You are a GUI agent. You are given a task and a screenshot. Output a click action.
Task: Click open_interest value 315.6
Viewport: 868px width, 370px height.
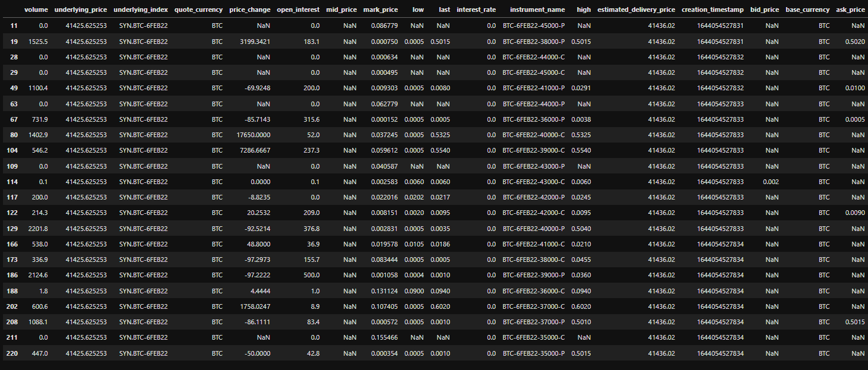[x=311, y=119]
